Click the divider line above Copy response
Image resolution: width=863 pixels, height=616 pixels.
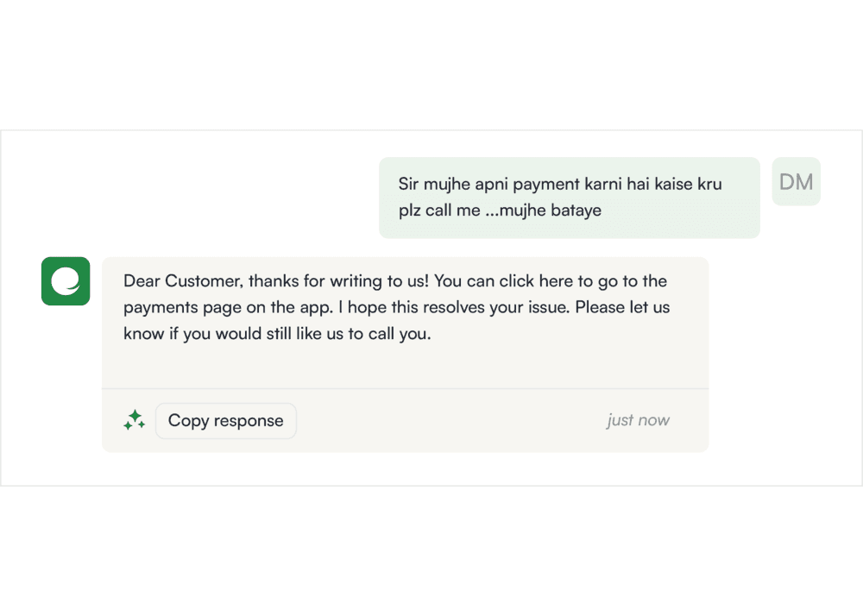405,389
